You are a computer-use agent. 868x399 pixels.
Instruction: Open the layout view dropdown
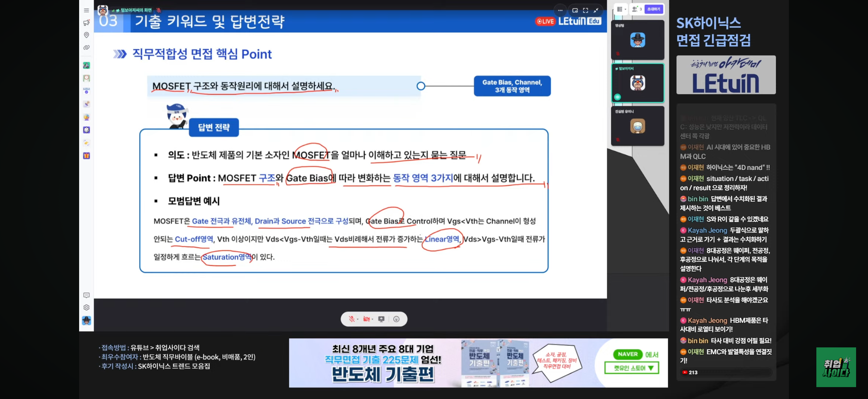(x=621, y=9)
